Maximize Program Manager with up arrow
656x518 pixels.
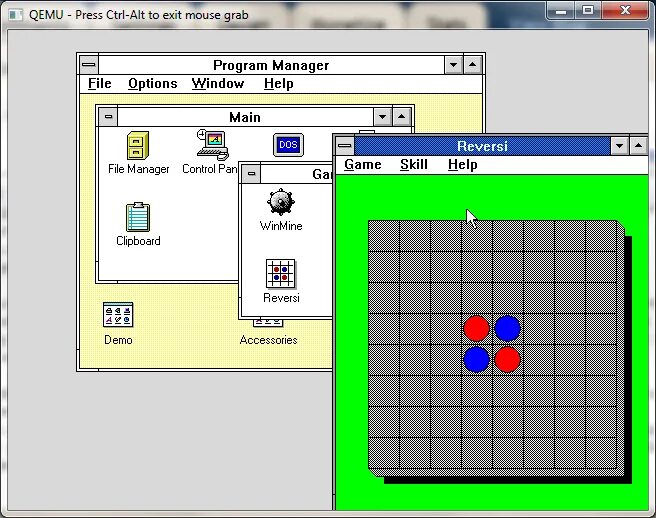click(472, 65)
